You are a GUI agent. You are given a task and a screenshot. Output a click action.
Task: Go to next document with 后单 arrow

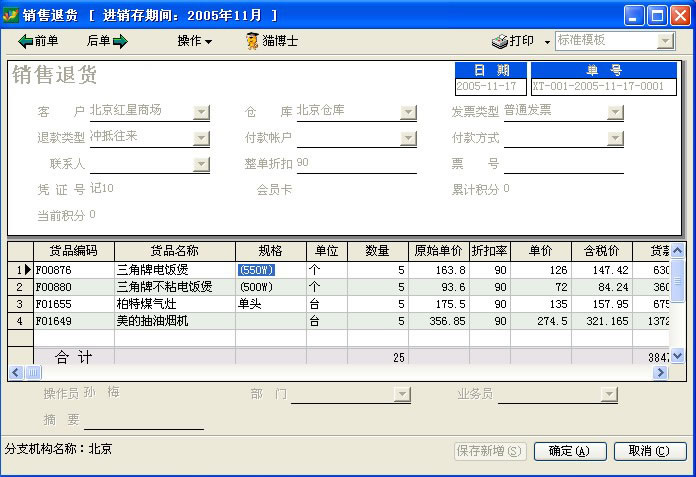tap(107, 41)
